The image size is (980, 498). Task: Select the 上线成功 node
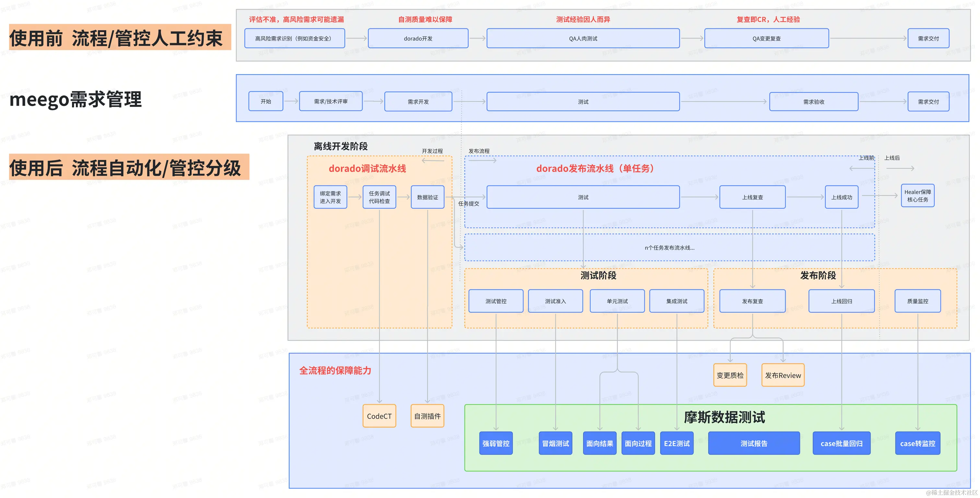(x=841, y=197)
